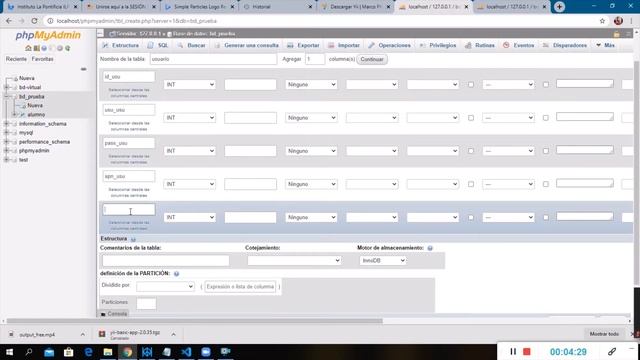The height and width of the screenshot is (360, 640).
Task: Click help icon next to Motor de almacenamiento
Action: pyautogui.click(x=430, y=248)
